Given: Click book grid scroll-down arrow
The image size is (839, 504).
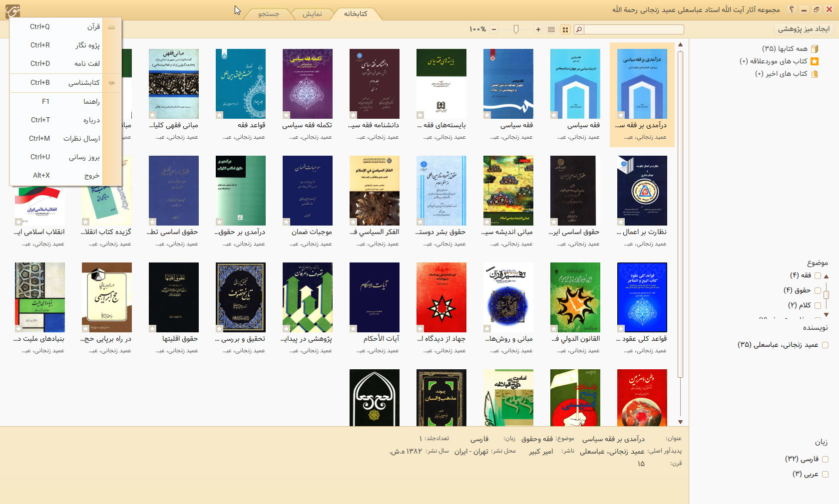Looking at the screenshot, I should (x=680, y=422).
